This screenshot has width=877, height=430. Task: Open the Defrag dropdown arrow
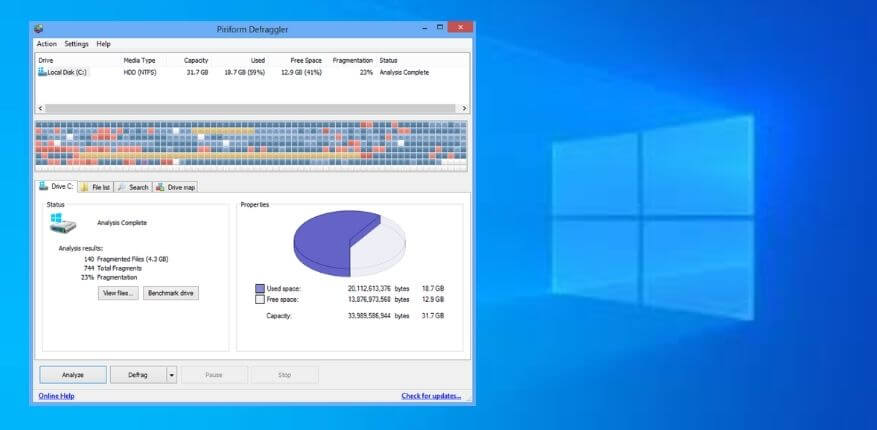coord(171,375)
